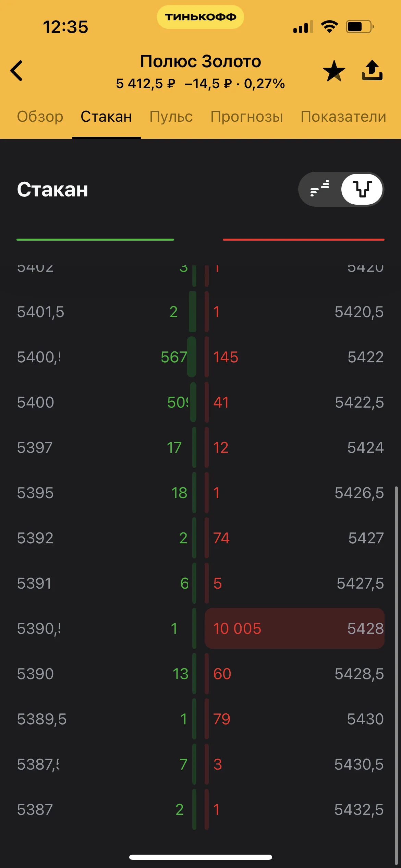Viewport: 401px width, 868px height.
Task: Tap the bid price 5397
Action: (35, 447)
